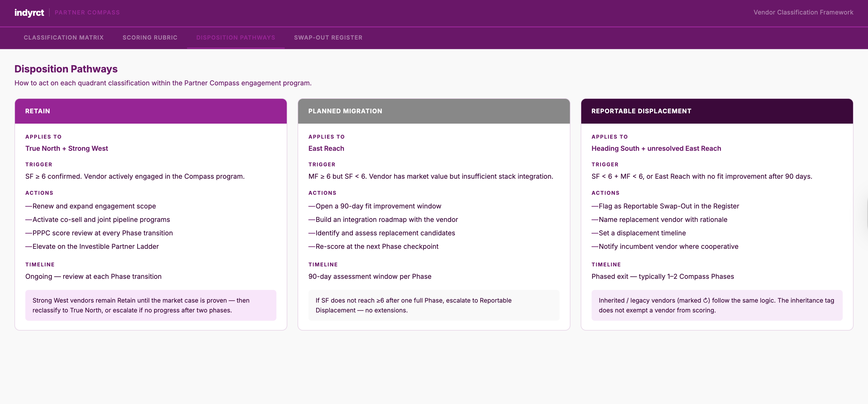Select the Reportable Displacement card header
The image size is (868, 404).
[717, 111]
